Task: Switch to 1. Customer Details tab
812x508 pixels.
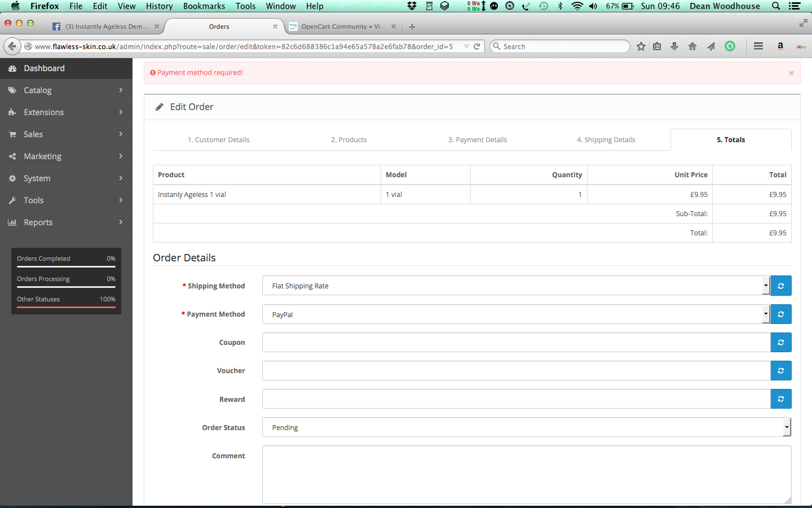Action: point(218,140)
